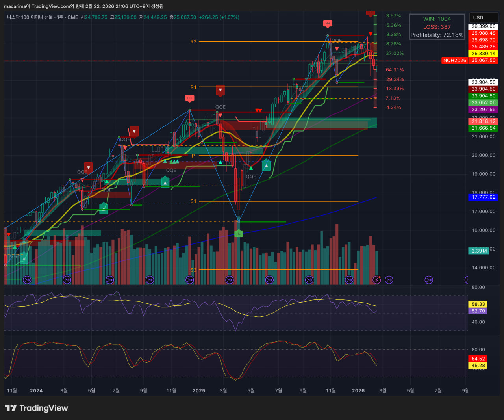This screenshot has height=420, width=504.
Task: Click the 나스닥 100 이미니 선물 chart title
Action: [30, 17]
